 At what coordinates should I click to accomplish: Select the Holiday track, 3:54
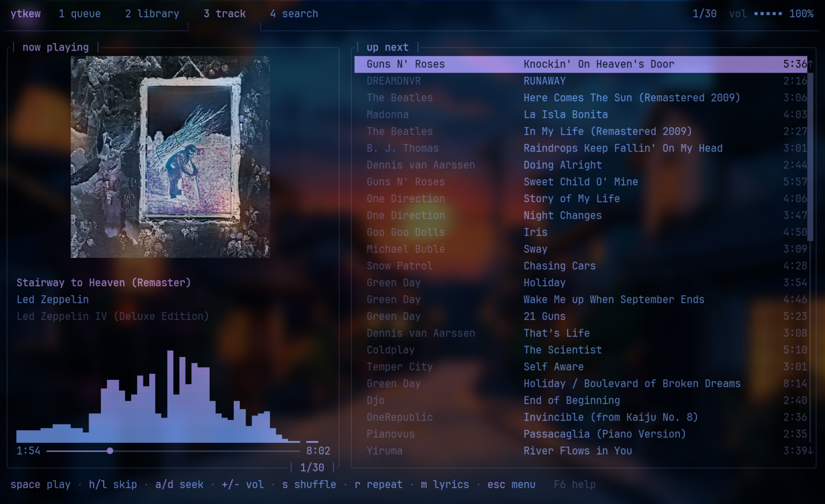pos(580,283)
